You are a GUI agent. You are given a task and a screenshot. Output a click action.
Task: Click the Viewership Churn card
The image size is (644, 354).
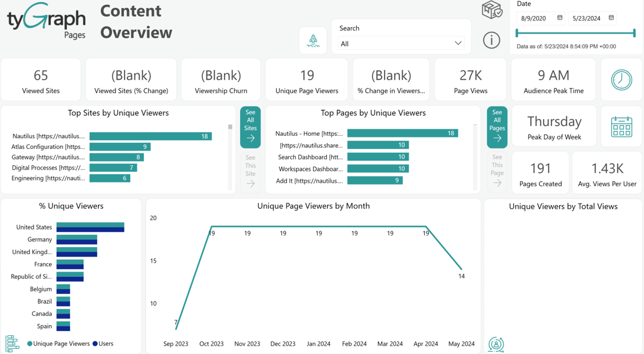tap(221, 80)
